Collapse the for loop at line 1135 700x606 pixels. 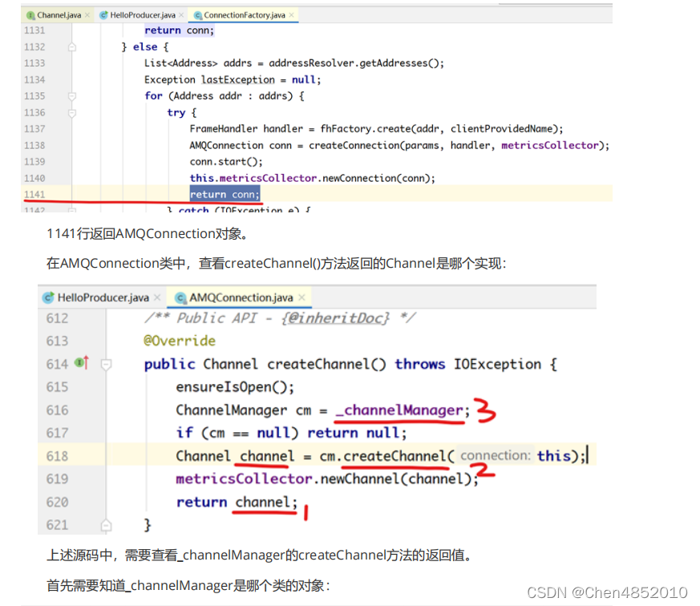[x=72, y=96]
